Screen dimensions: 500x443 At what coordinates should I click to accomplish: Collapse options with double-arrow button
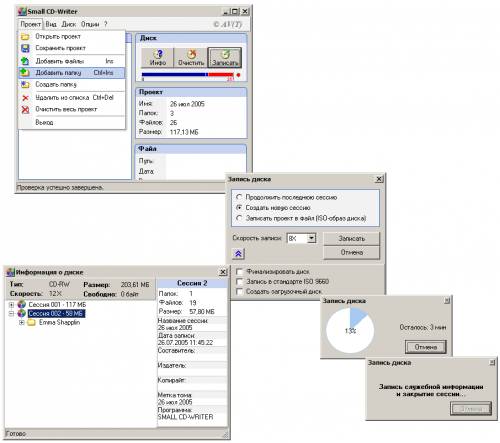pos(238,254)
